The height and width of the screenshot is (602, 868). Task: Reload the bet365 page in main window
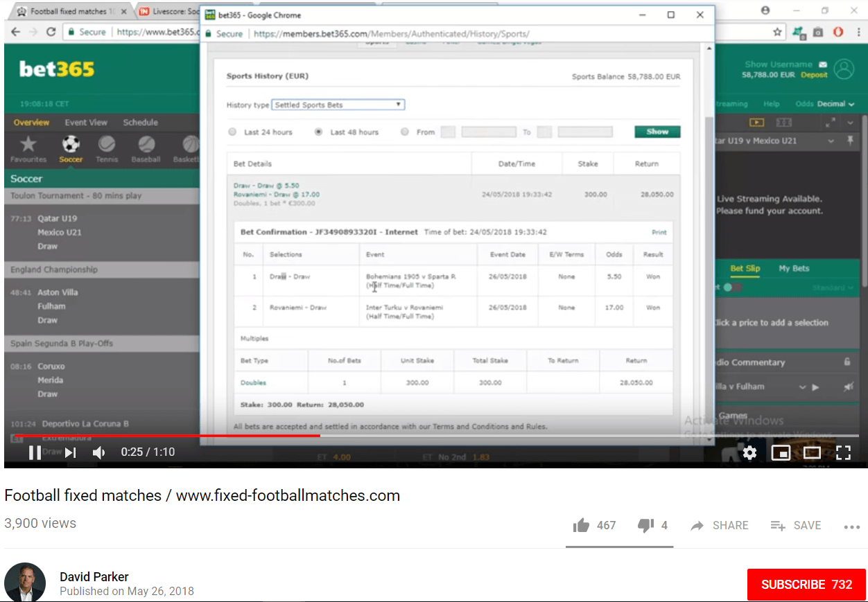pos(51,32)
